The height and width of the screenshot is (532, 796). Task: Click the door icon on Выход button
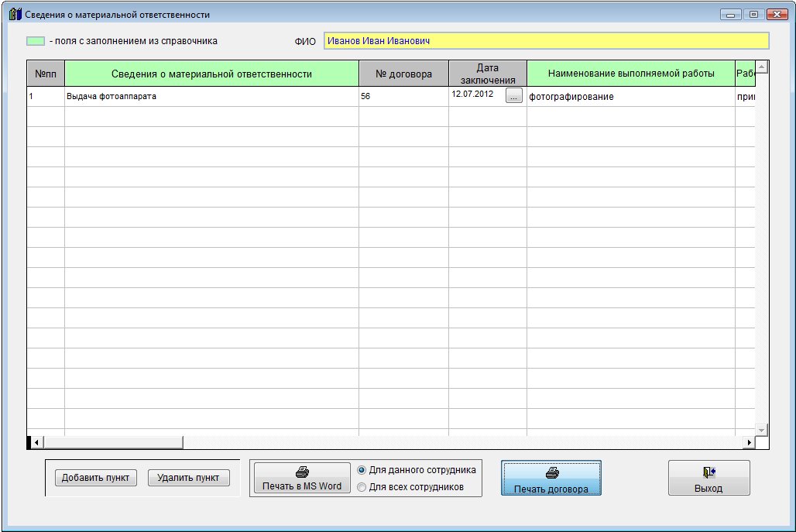pos(709,472)
